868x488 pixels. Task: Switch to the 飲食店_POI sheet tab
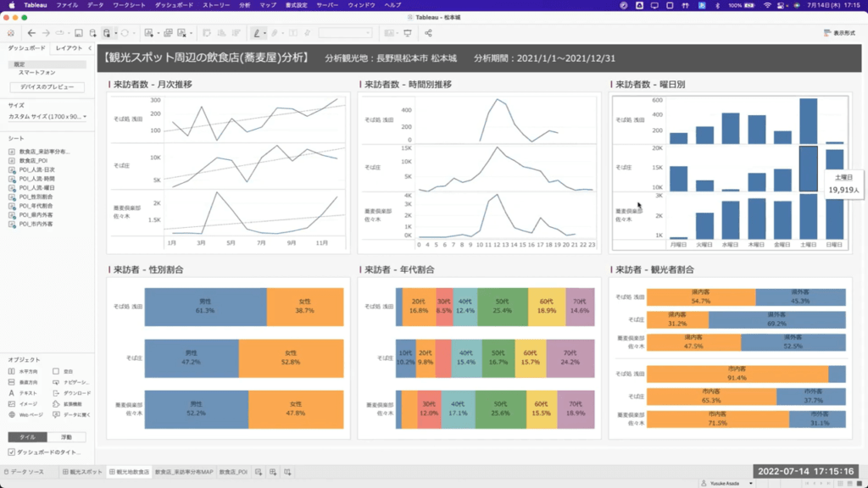(x=233, y=471)
